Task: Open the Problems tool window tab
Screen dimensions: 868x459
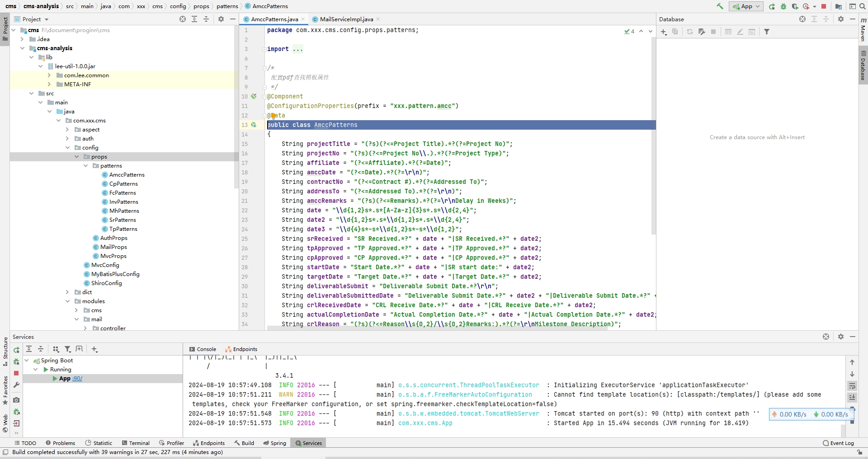Action: 60,443
